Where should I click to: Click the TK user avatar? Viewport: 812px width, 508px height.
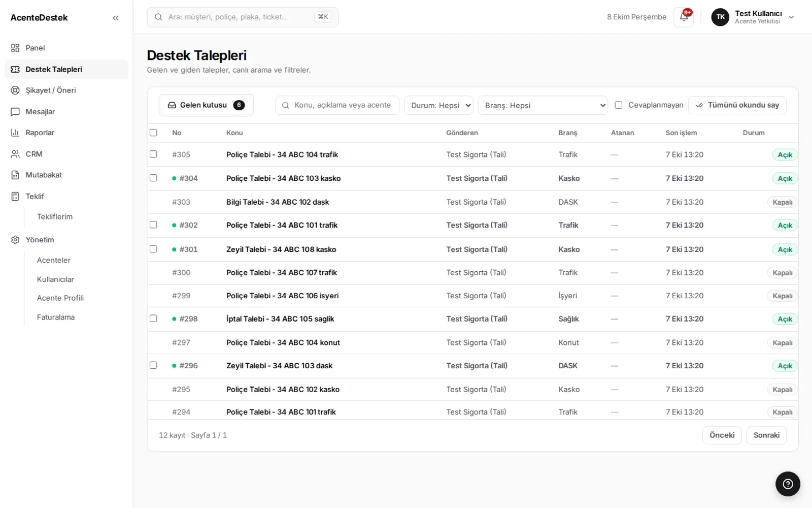(x=720, y=17)
